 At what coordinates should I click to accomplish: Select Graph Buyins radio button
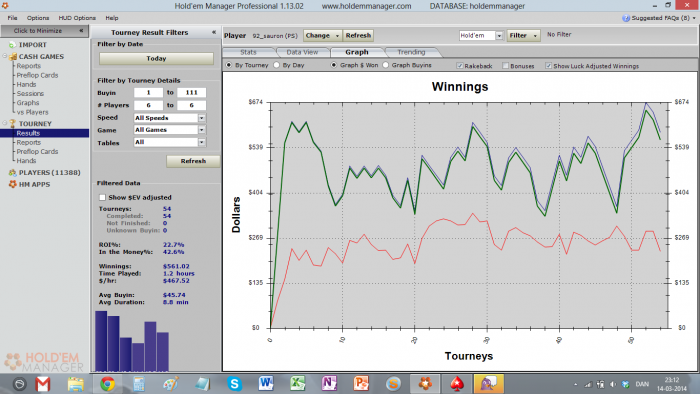[x=386, y=65]
